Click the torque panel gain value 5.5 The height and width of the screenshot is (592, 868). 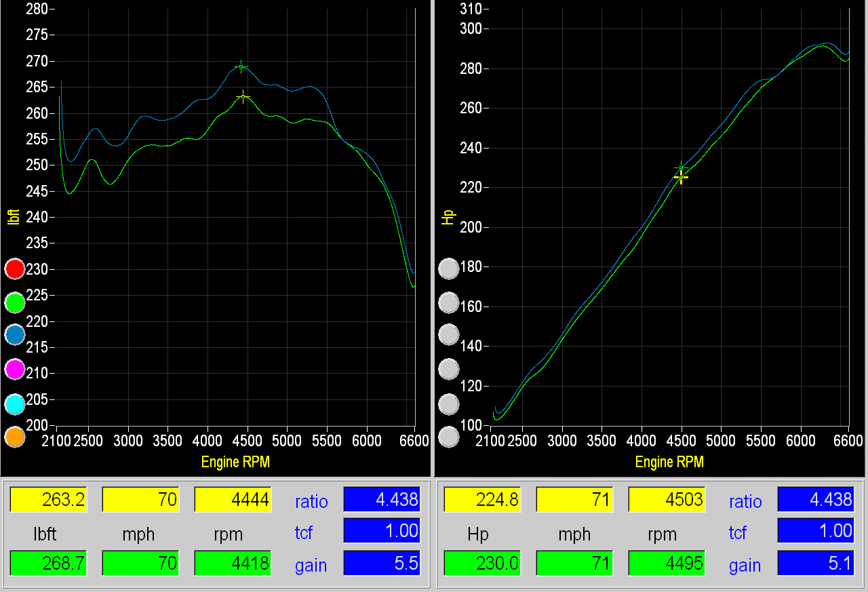coord(382,563)
